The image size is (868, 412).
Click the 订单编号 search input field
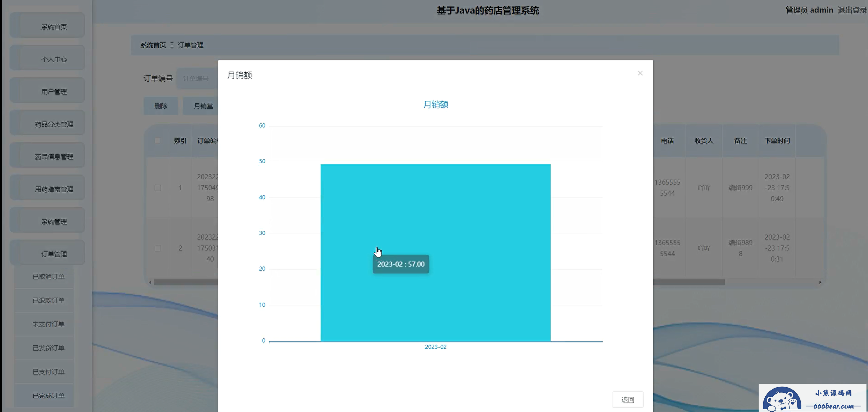click(x=197, y=79)
